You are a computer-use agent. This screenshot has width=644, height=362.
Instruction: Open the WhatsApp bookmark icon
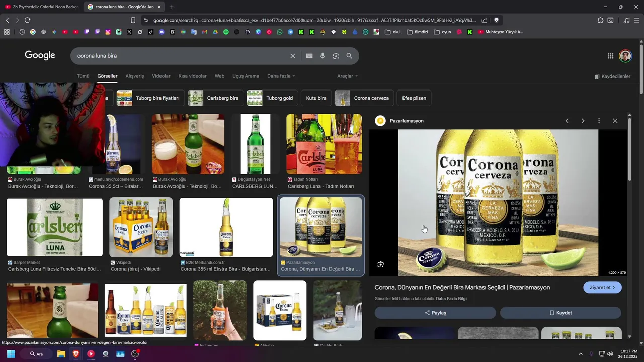click(x=280, y=32)
